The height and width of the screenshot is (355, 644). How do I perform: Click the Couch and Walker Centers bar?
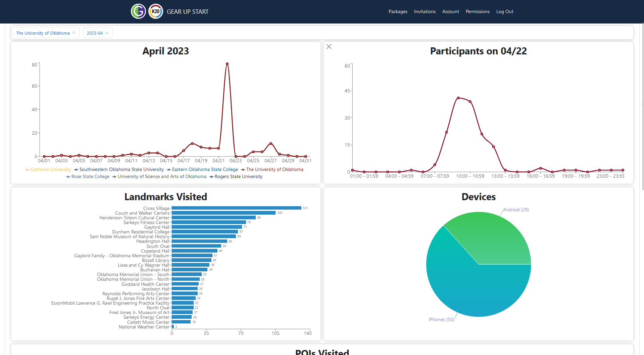224,213
